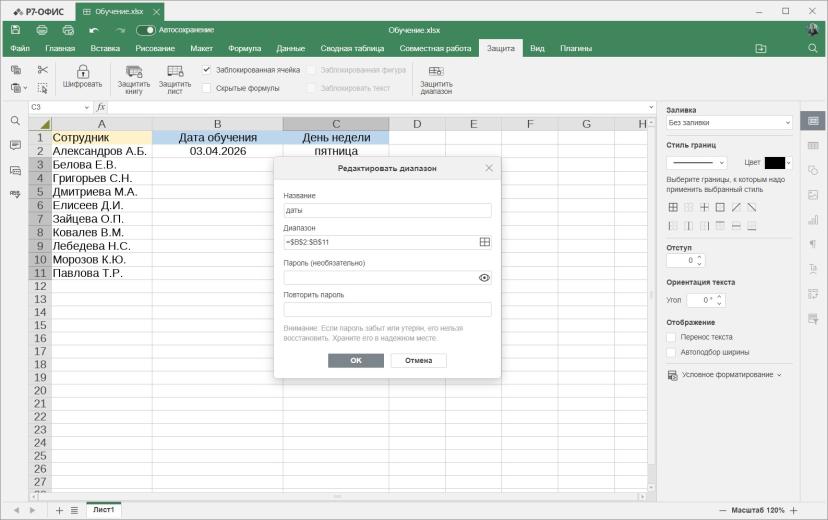828x520 pixels.
Task: Click the Шифровать lock icon
Action: coord(82,71)
